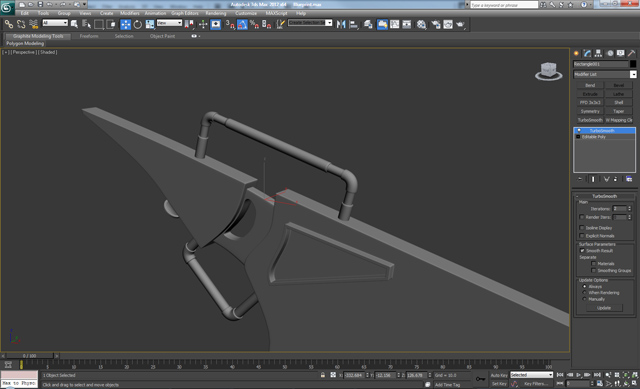Expand the Quick Access toolbar arrow
Viewport: 640px width, 389px height.
click(85, 4)
